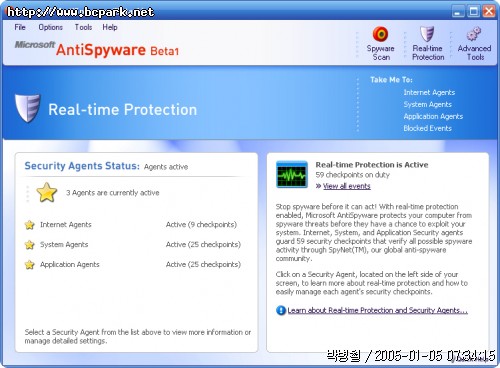
Task: Click 'Active (9 checkpoints)' status text
Action: click(201, 225)
